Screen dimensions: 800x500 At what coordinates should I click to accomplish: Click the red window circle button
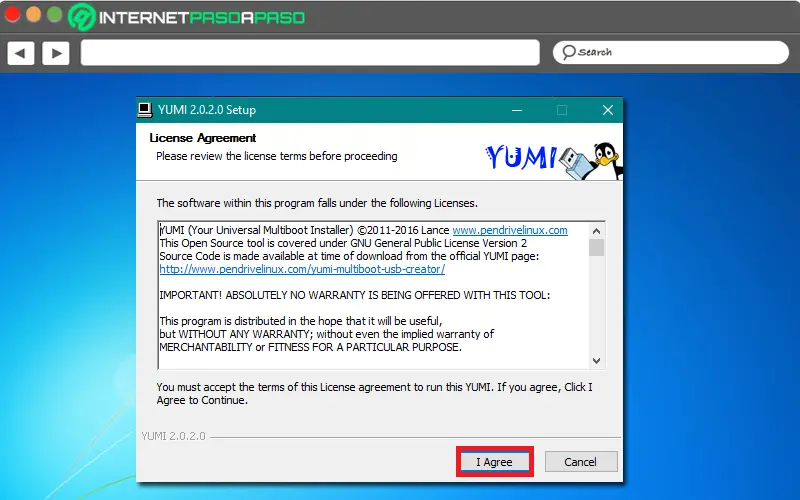coord(12,14)
